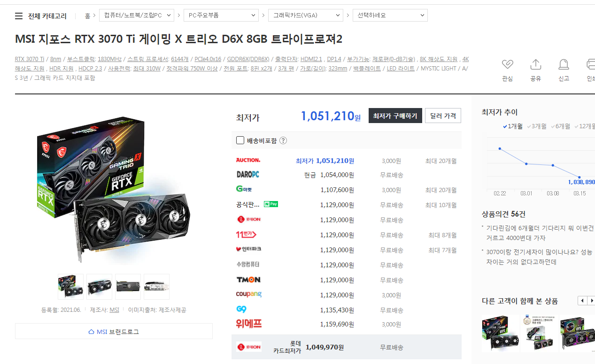Click the help icon beside 배송비포함
The image size is (595, 364).
coord(283,140)
